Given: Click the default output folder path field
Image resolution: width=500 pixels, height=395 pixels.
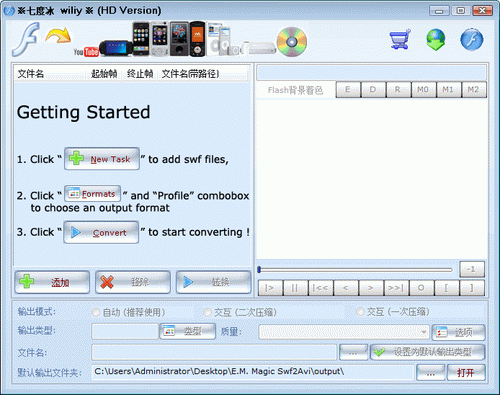Looking at the screenshot, I should 253,372.
